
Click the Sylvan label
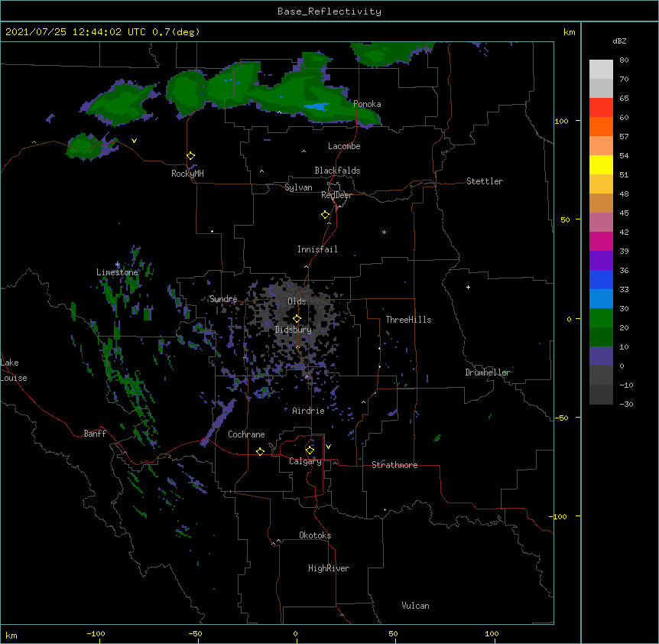298,187
